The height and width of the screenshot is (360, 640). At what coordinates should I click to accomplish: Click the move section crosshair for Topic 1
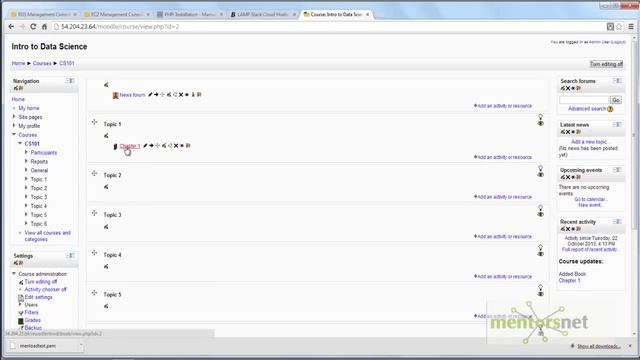coord(94,122)
